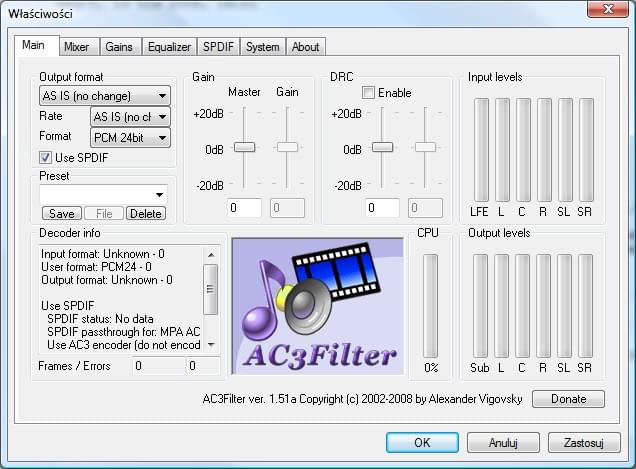The height and width of the screenshot is (469, 636).
Task: Click the Donate button
Action: click(568, 399)
